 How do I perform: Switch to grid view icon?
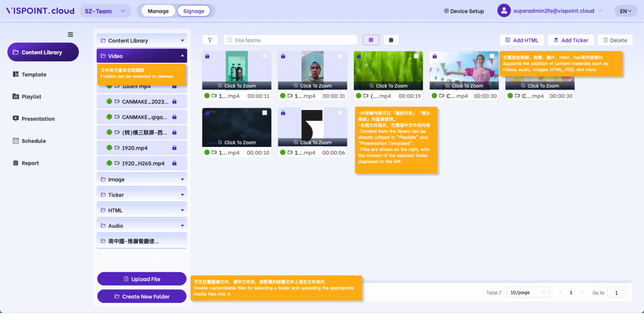pos(371,40)
